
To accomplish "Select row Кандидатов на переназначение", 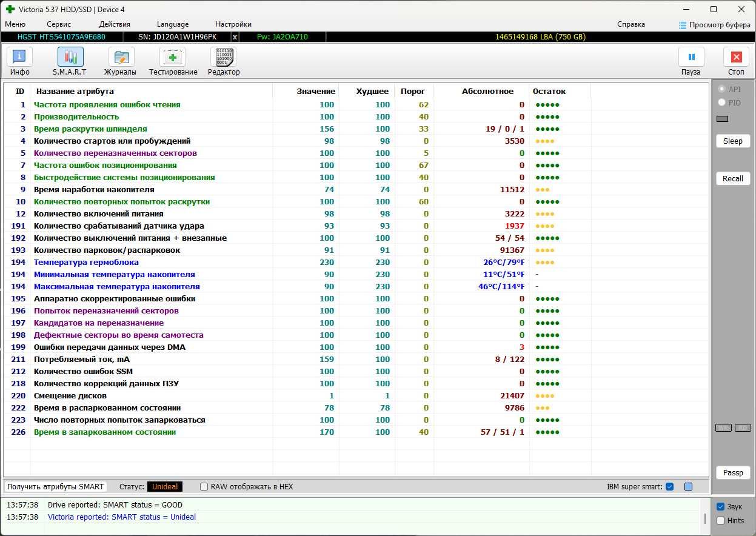I will [356, 323].
